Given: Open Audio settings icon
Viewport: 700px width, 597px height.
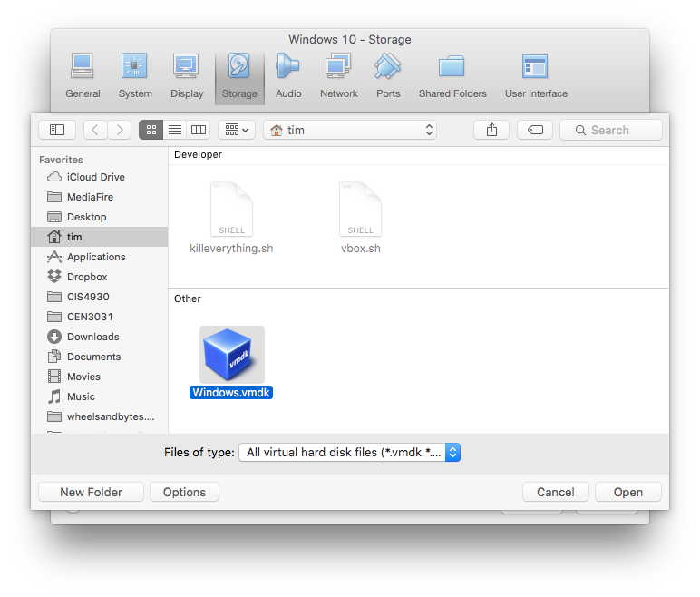Looking at the screenshot, I should [288, 76].
